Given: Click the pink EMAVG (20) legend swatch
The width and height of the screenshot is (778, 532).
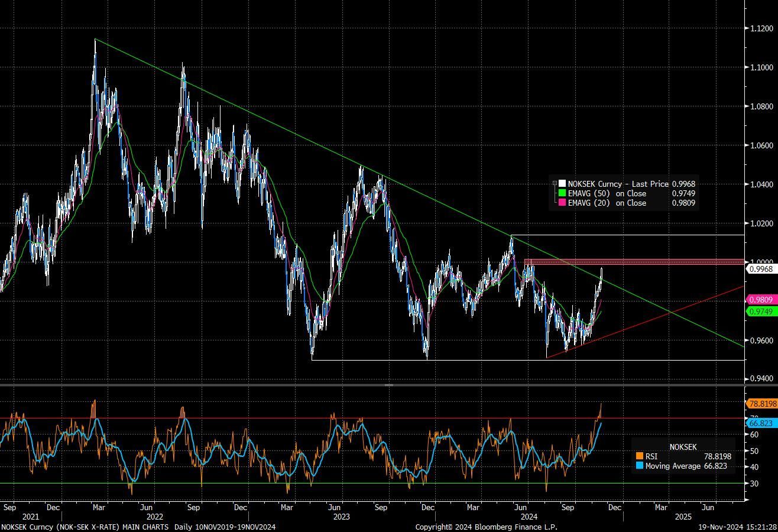Looking at the screenshot, I should (x=562, y=203).
